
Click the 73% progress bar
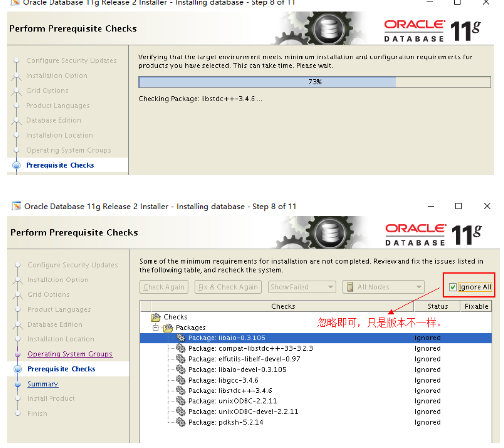[314, 82]
